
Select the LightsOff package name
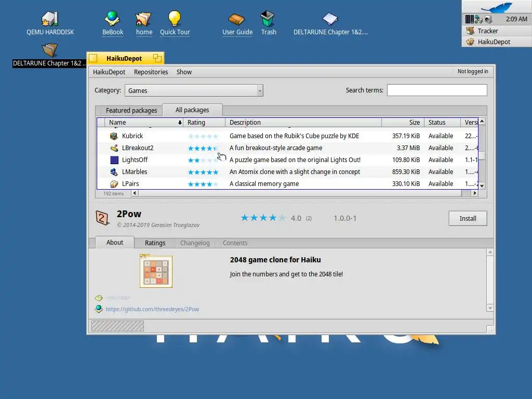[135, 160]
